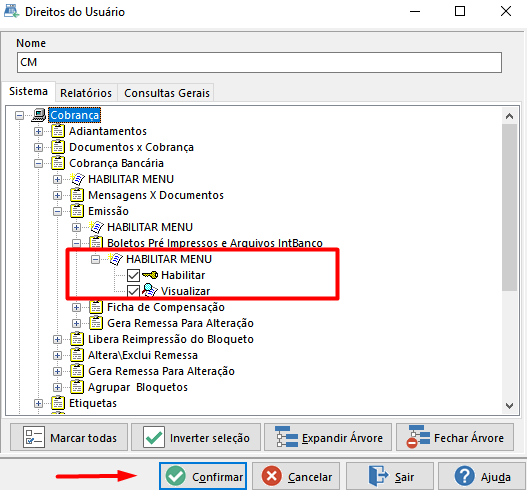Click the Direitos do Usuário title bar icon

pyautogui.click(x=11, y=11)
